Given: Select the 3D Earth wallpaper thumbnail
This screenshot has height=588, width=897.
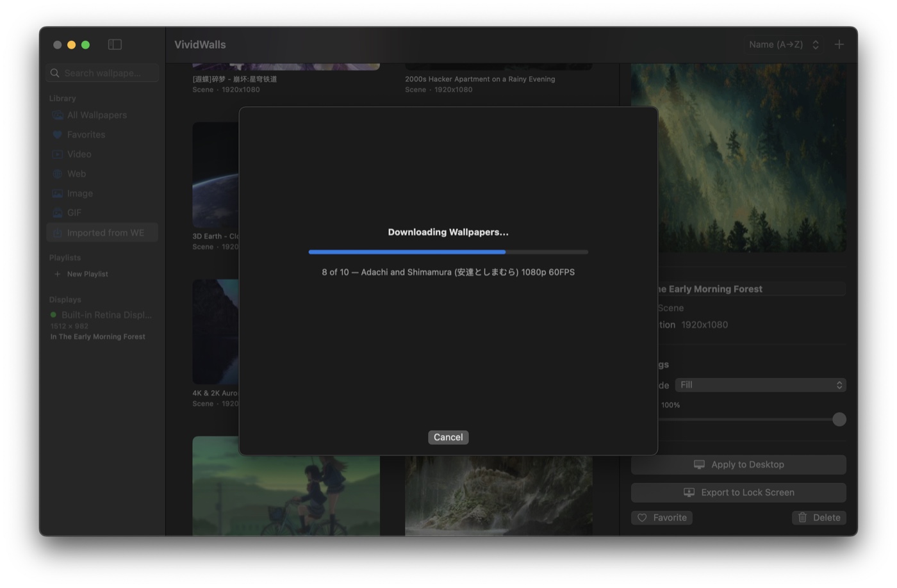Looking at the screenshot, I should click(216, 175).
